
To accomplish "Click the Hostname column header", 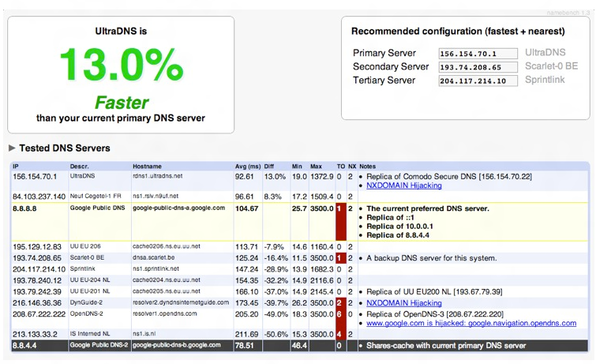I will pos(147,167).
